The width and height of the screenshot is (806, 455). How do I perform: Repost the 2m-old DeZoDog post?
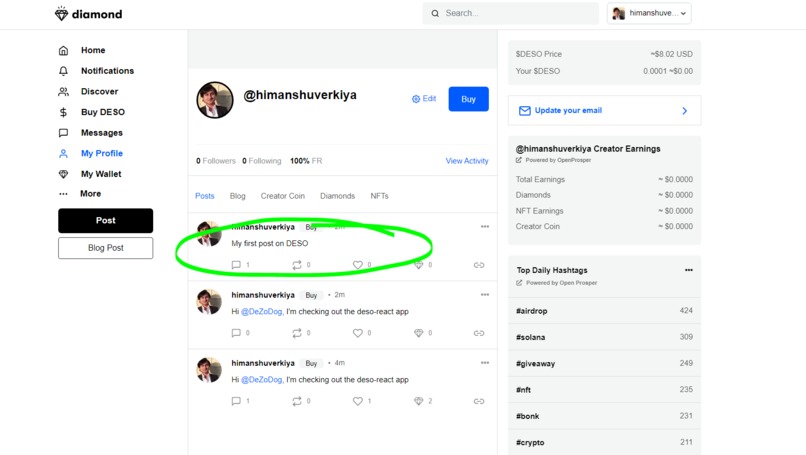(297, 333)
